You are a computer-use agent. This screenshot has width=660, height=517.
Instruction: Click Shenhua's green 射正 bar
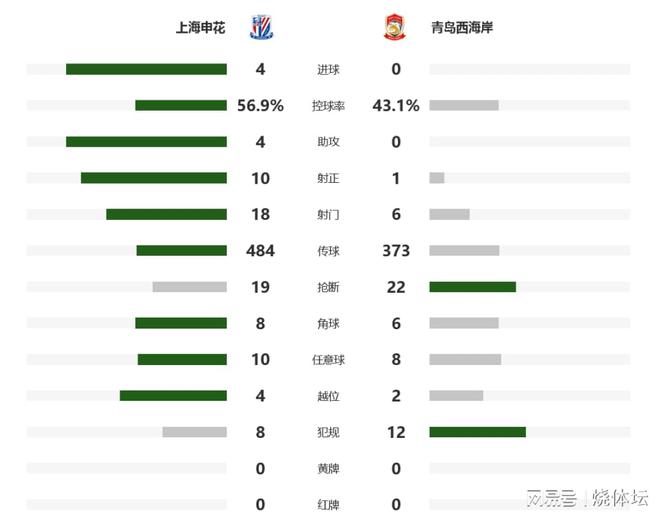tap(154, 178)
